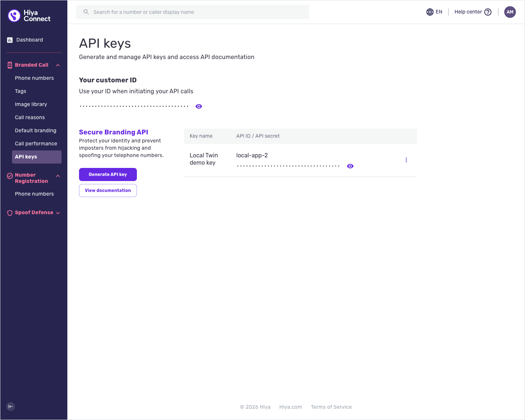This screenshot has height=420, width=525.
Task: Click the Dashboard chart icon
Action: point(10,40)
